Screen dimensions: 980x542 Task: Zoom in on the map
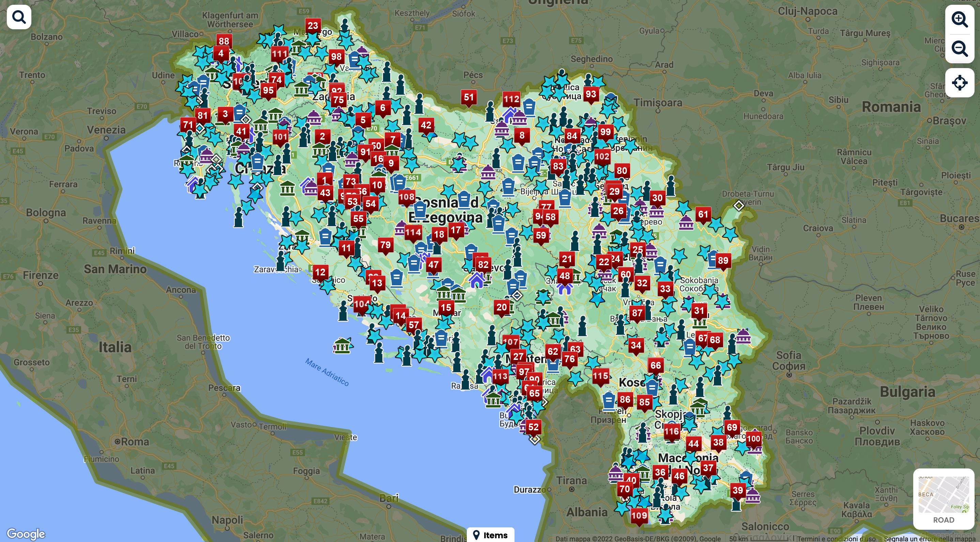point(960,19)
